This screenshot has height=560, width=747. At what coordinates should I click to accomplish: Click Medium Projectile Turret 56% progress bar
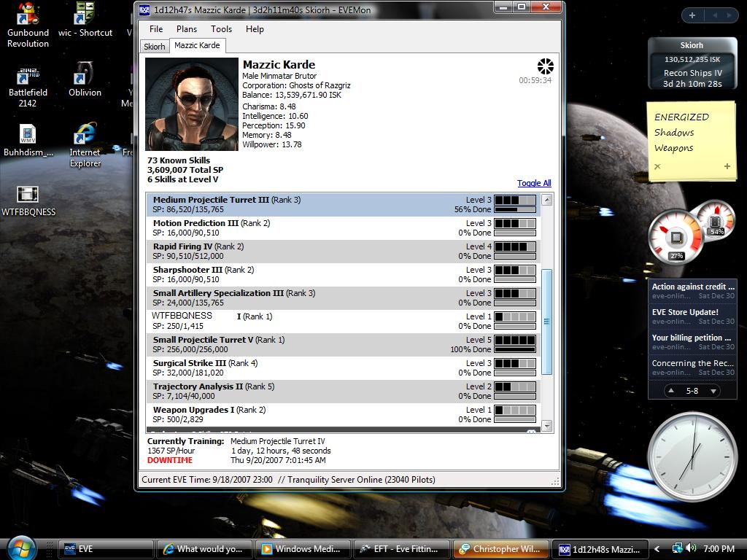point(515,209)
